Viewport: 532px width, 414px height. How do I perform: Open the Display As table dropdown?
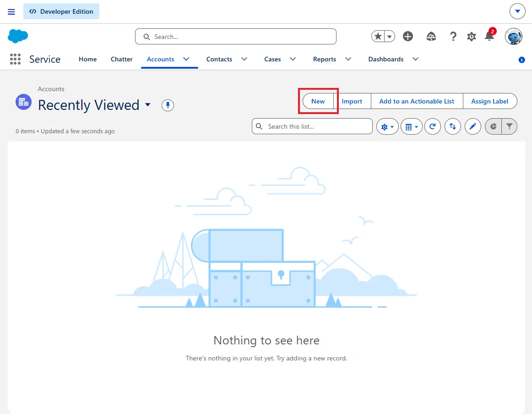pos(412,126)
